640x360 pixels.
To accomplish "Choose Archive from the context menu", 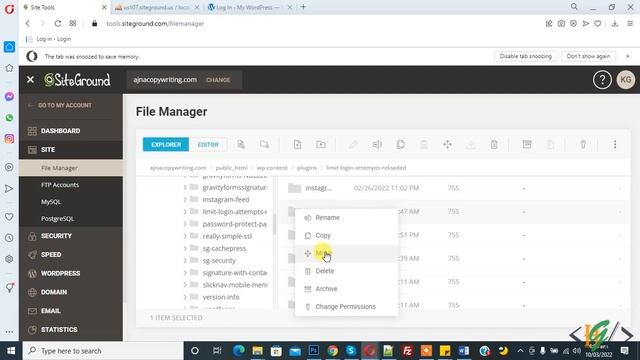I will 346,289.
